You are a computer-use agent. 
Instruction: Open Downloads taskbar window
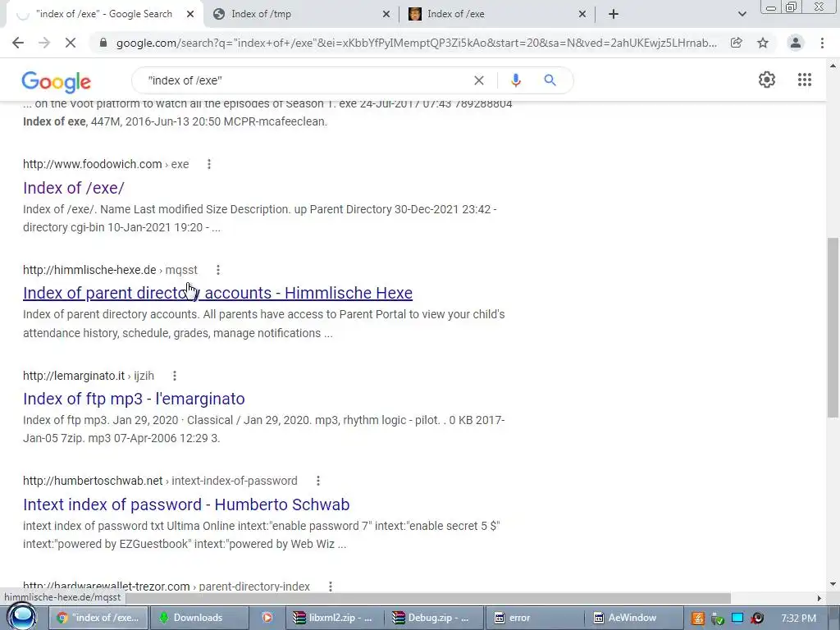pyautogui.click(x=199, y=618)
